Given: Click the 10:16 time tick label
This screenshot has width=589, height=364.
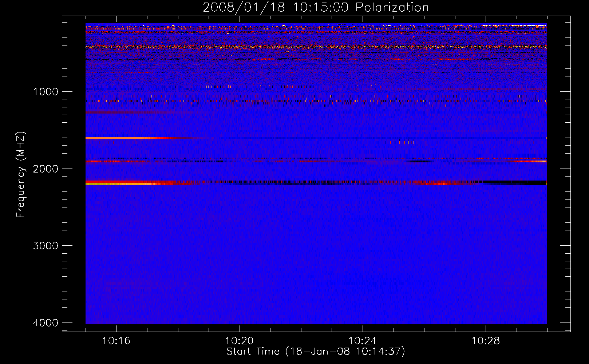Looking at the screenshot, I should (116, 341).
